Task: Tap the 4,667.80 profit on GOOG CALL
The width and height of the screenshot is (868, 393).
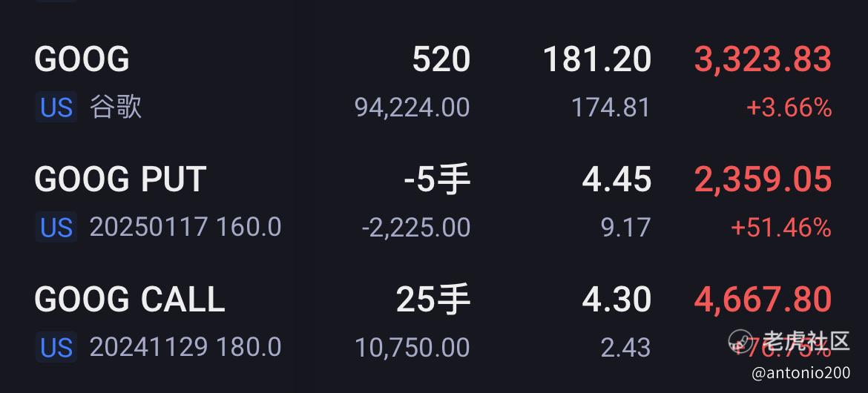Action: tap(763, 300)
